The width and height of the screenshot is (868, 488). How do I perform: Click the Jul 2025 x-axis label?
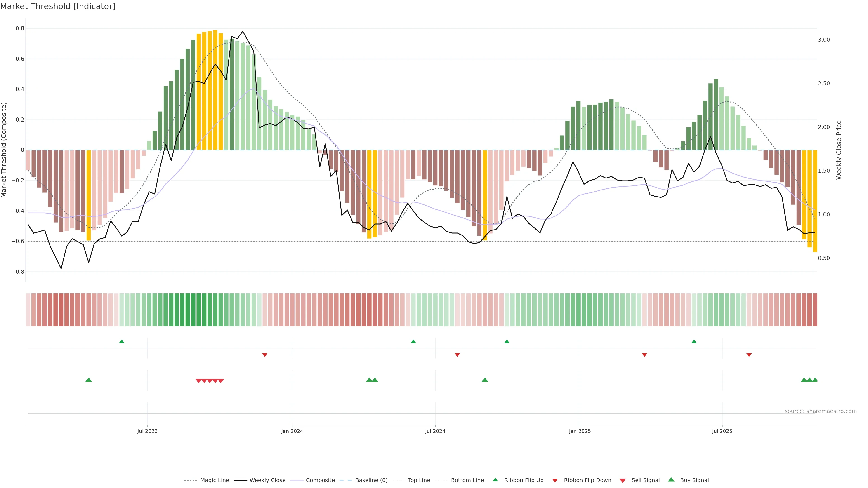coord(722,431)
